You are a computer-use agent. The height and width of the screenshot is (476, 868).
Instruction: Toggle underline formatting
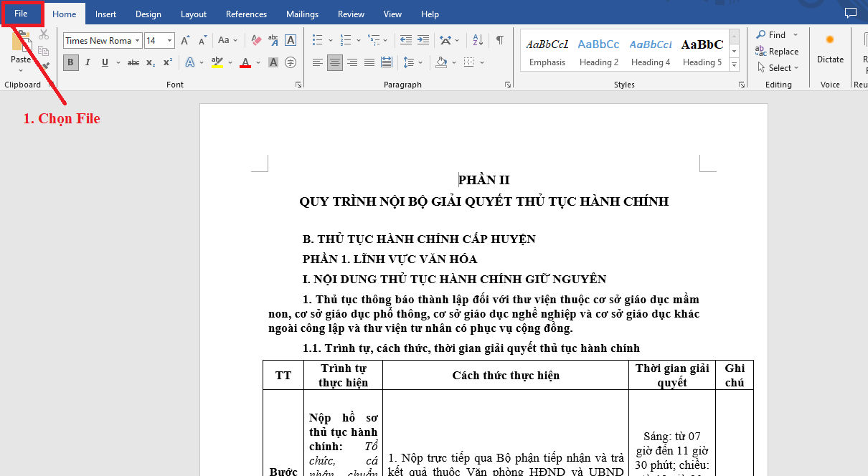[x=105, y=62]
